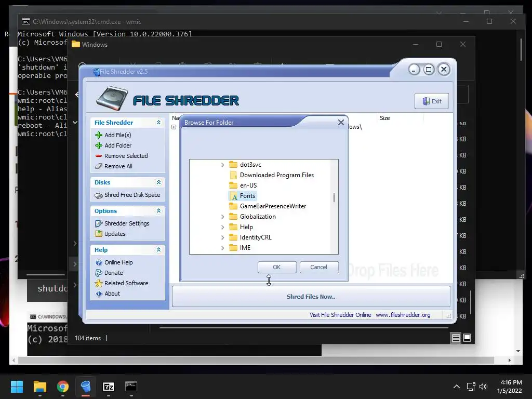532x399 pixels.
Task: Select the Downloaded Program Files folder icon
Action: (233, 175)
